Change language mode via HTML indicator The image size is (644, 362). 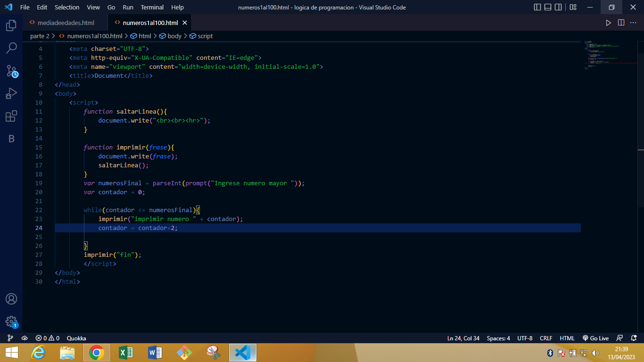567,338
